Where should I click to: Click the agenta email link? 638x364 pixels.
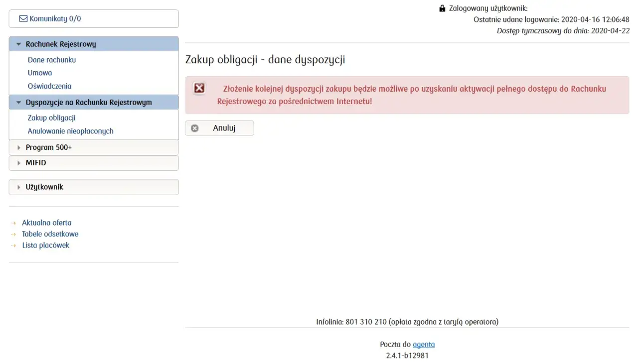tap(424, 344)
